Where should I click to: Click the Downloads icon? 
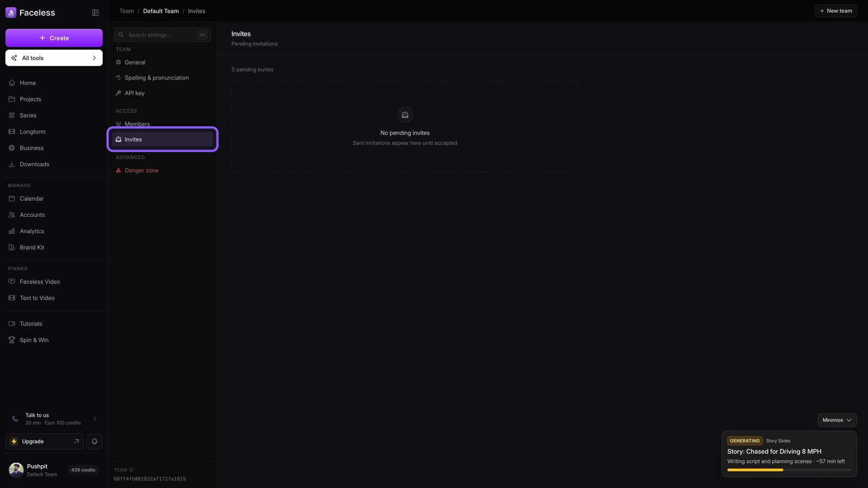12,164
